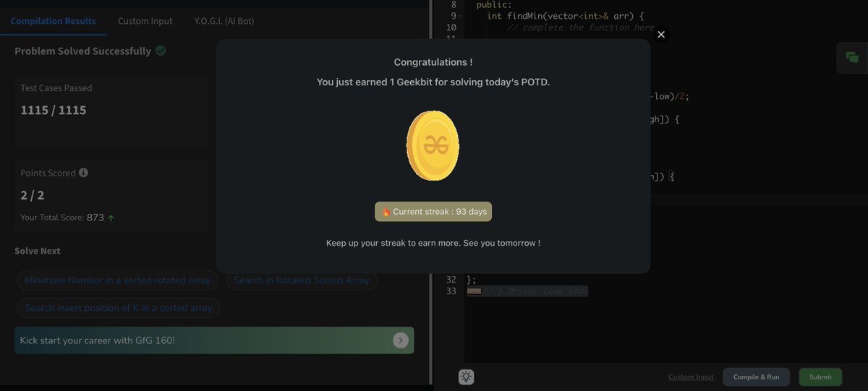The height and width of the screenshot is (391, 868).
Task: Open Minimum Number in a sorted rotated array
Action: tap(118, 280)
